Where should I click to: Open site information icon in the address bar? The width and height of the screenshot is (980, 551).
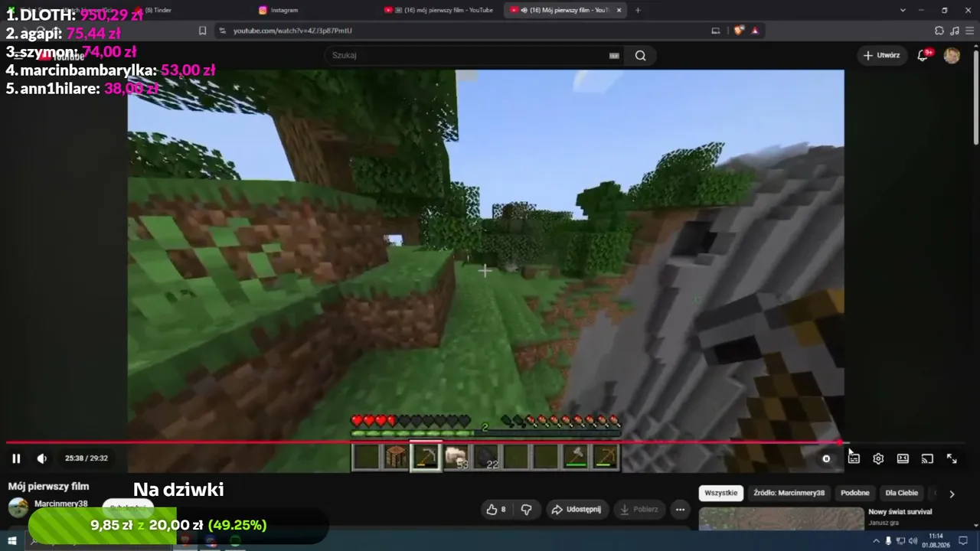click(x=222, y=31)
